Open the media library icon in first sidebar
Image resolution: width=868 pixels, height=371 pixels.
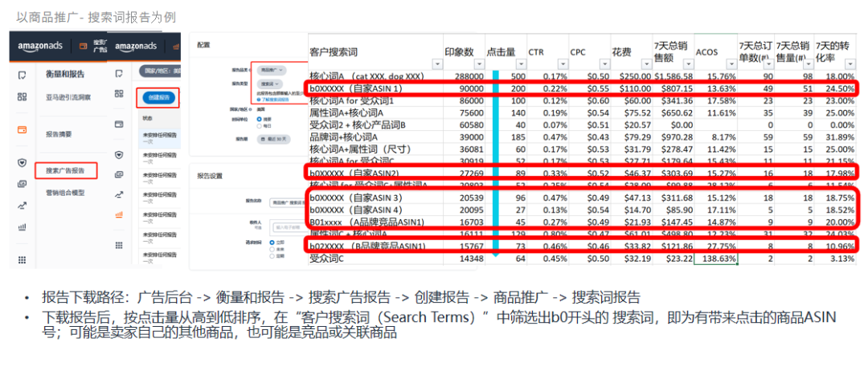pyautogui.click(x=23, y=184)
